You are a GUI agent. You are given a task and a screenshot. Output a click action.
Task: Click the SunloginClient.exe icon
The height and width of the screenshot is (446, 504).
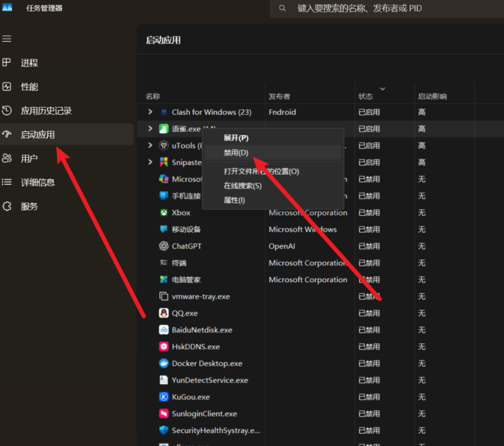pyautogui.click(x=164, y=413)
